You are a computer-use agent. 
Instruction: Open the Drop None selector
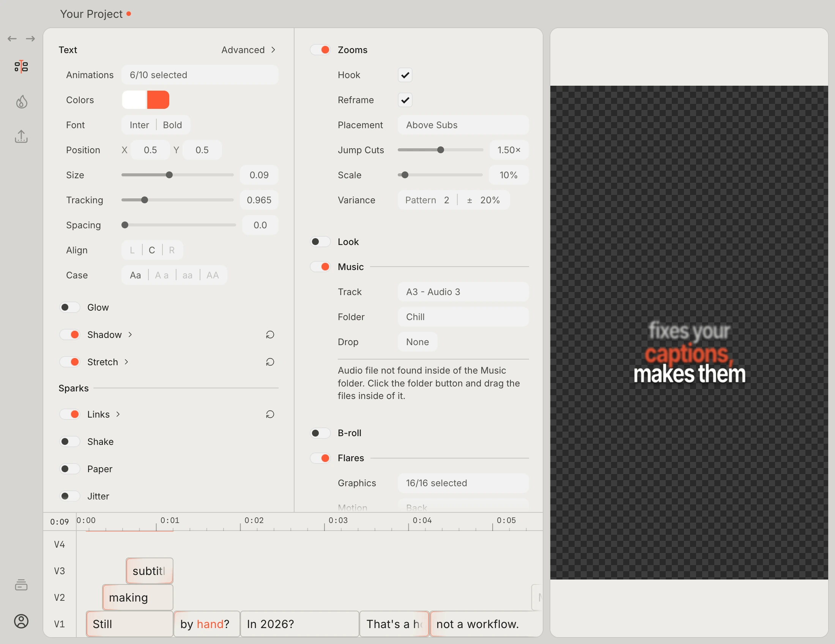point(417,342)
